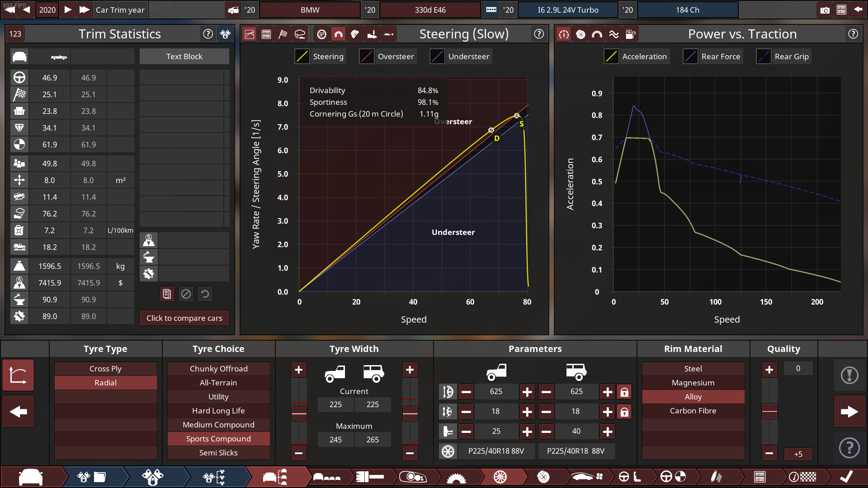Click the warning exclamation icon
The width and height of the screenshot is (868, 488).
coord(849,375)
